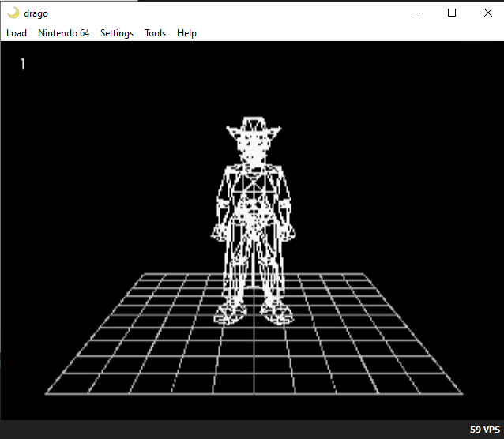The width and height of the screenshot is (504, 439).
Task: Click the character's foot on the right
Action: tap(276, 315)
